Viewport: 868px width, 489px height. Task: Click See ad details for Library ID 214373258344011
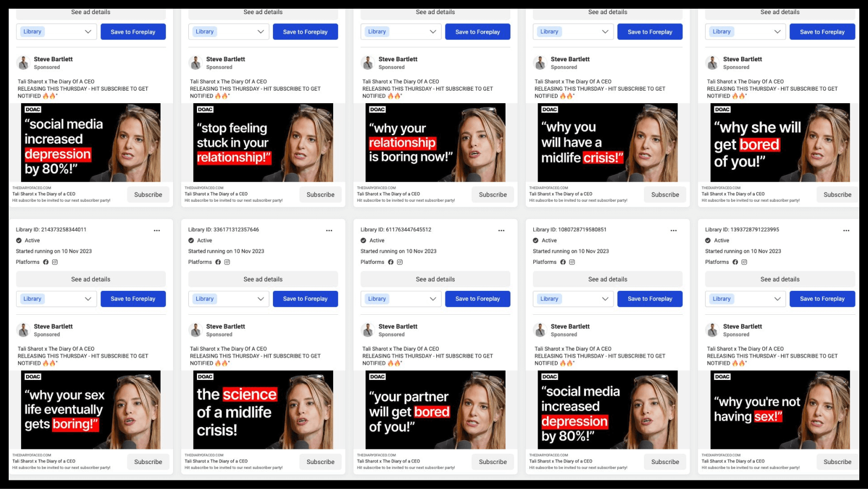91,280
